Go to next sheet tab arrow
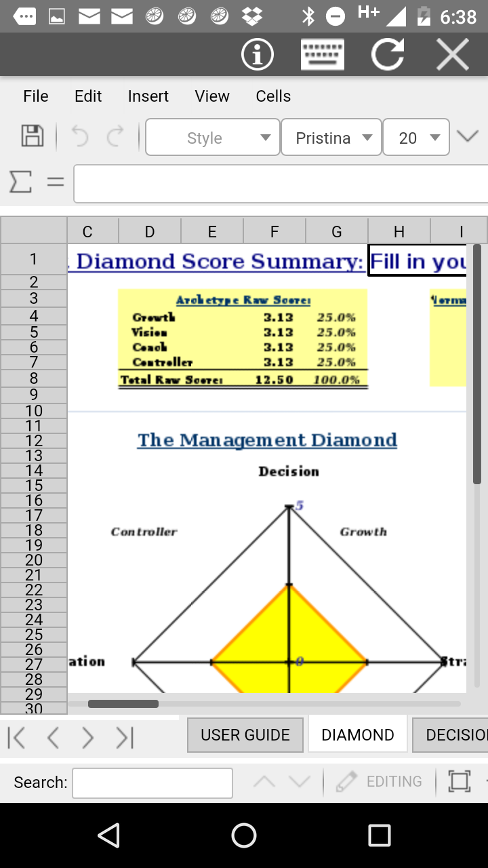The width and height of the screenshot is (488, 868). 88,737
